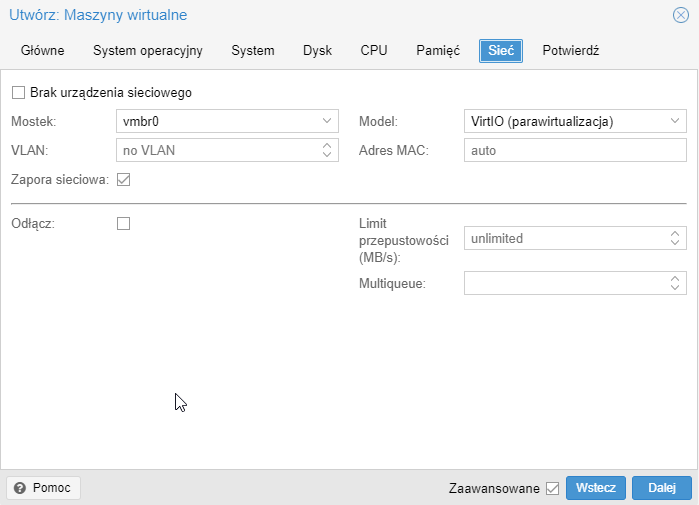Viewport: 699px width, 505px height.
Task: Select the CPU tab
Action: click(x=374, y=51)
